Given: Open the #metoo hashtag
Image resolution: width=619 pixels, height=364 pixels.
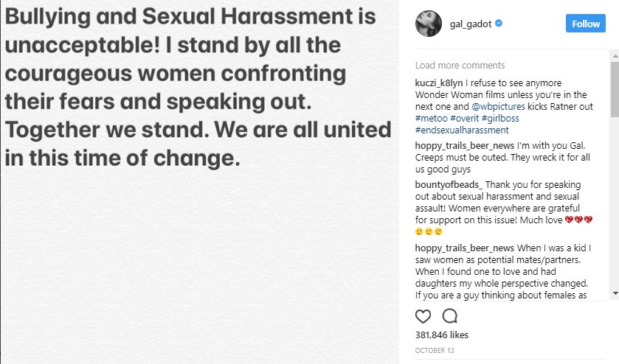Looking at the screenshot, I should tap(432, 118).
